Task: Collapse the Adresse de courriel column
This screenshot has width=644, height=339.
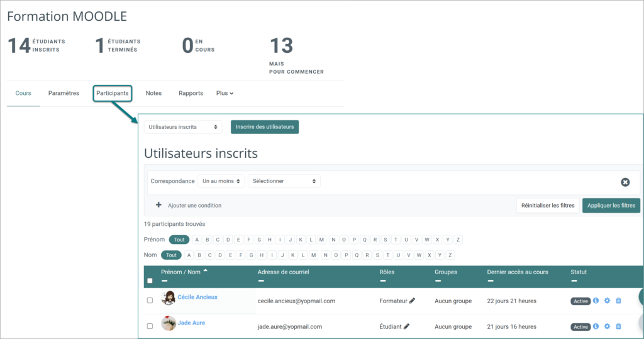Action: pos(261,281)
